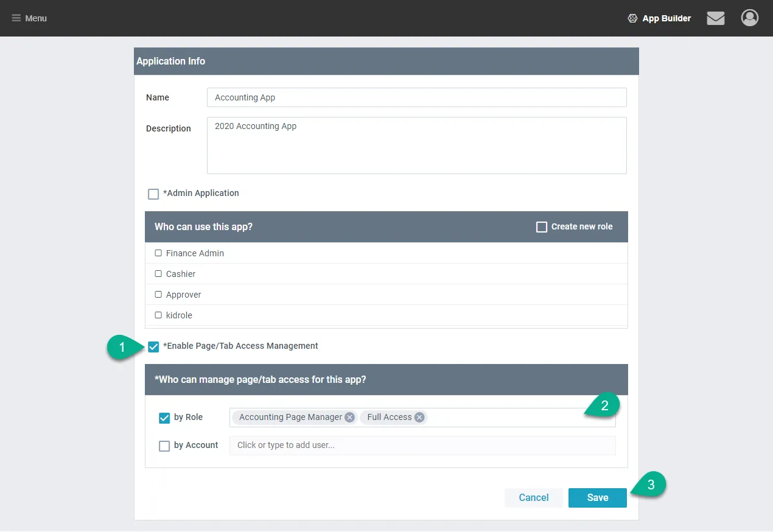Remove the Accounting Page Manager role tag
Screen dimensions: 773x532
[349, 417]
